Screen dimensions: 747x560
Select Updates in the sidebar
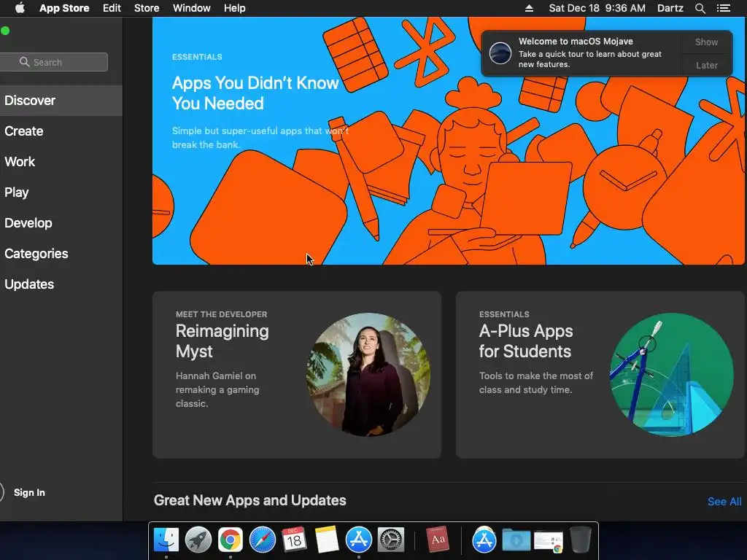(x=61, y=284)
